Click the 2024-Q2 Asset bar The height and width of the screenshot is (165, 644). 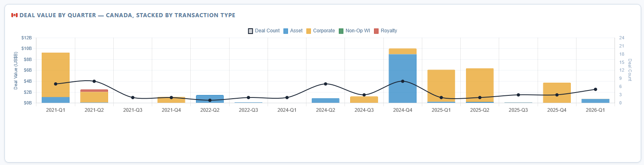[x=326, y=100]
